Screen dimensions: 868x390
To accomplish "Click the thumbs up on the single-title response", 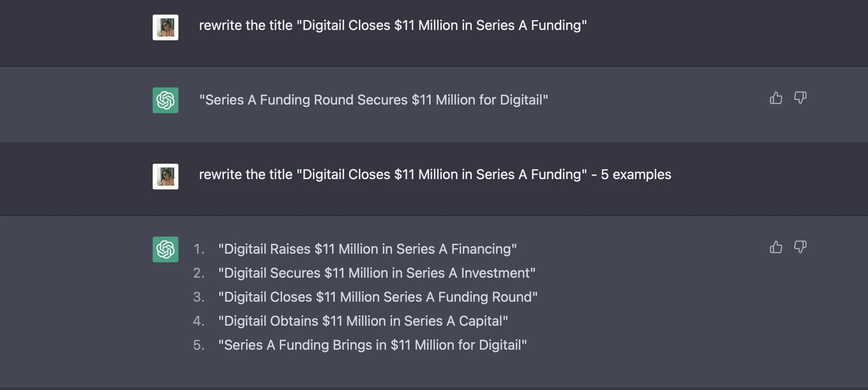I will click(776, 98).
